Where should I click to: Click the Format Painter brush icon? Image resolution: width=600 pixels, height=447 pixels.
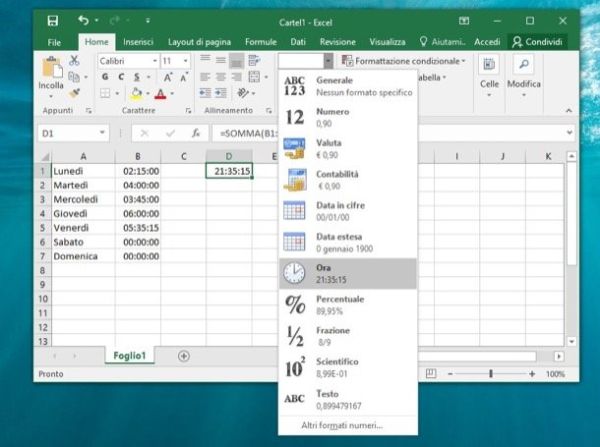[x=73, y=93]
